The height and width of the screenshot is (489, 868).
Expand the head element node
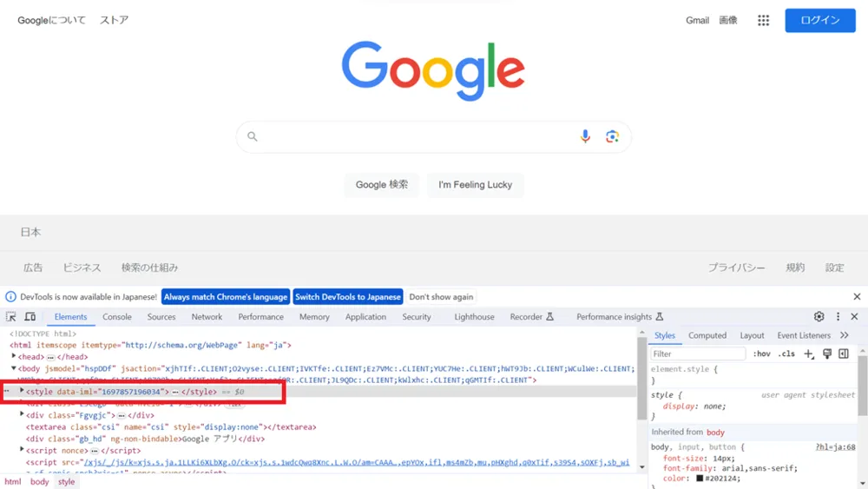tap(14, 356)
